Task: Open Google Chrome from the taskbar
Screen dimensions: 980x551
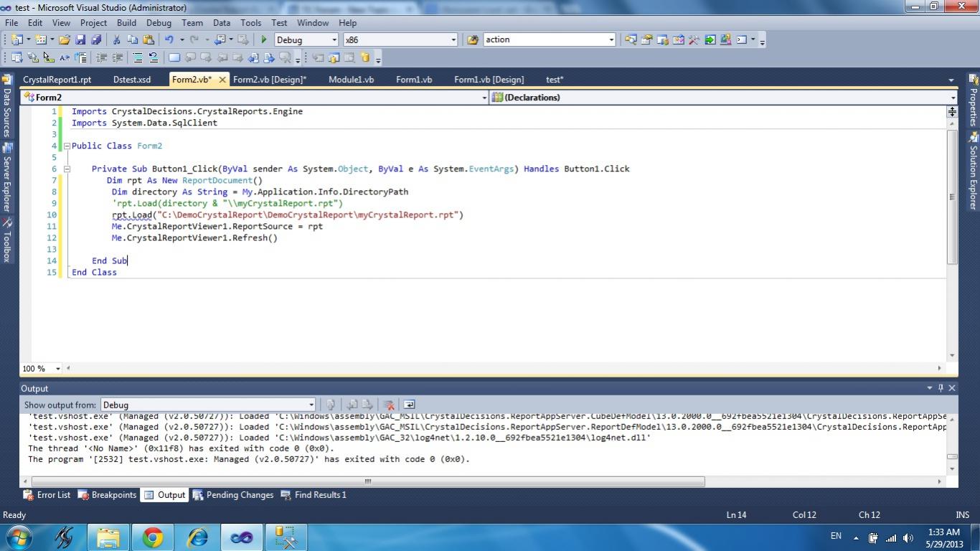Action: point(152,537)
